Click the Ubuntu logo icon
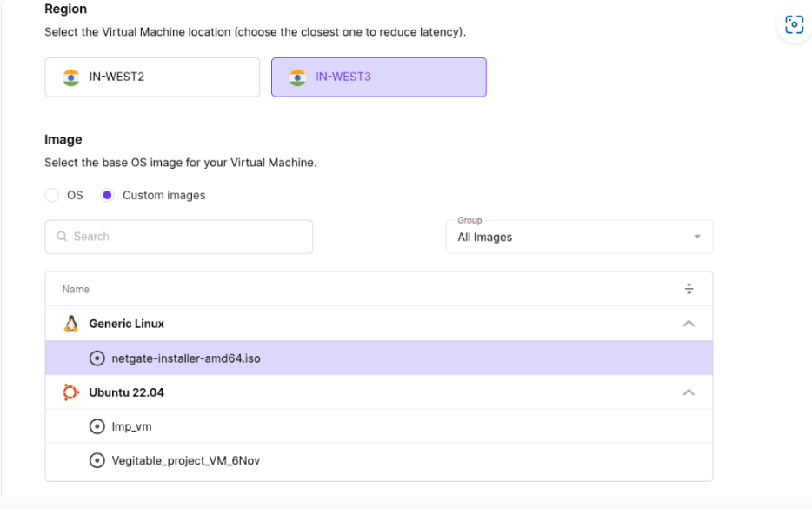 (x=71, y=392)
